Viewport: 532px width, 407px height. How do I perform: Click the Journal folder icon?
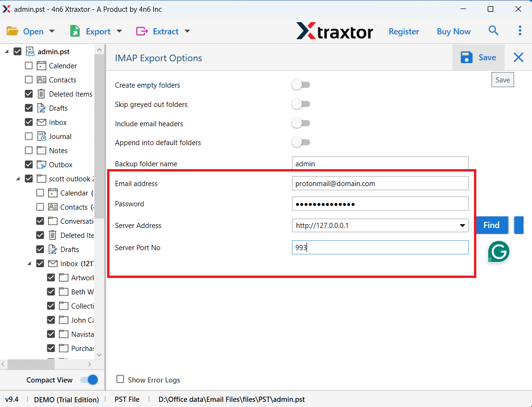42,137
